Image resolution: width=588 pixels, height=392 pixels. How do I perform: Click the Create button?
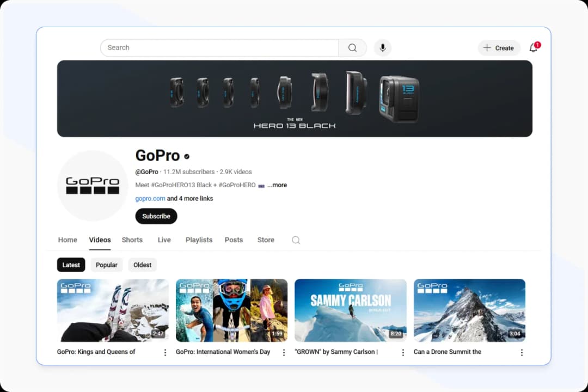pos(499,47)
